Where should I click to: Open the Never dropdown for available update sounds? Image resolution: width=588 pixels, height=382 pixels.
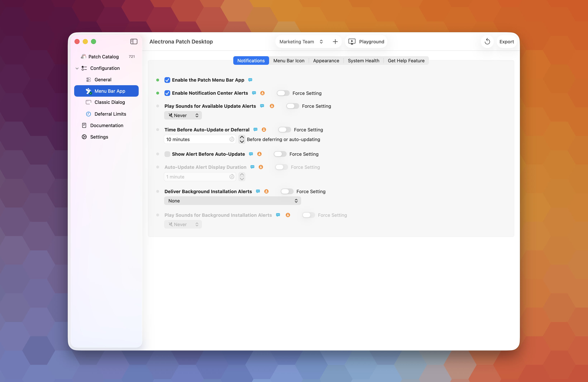click(183, 115)
